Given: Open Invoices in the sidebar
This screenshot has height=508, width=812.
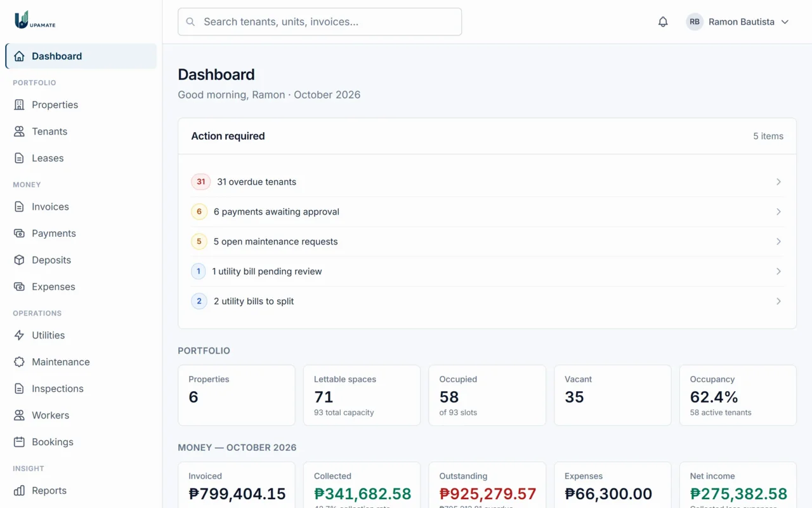Looking at the screenshot, I should tap(81, 206).
